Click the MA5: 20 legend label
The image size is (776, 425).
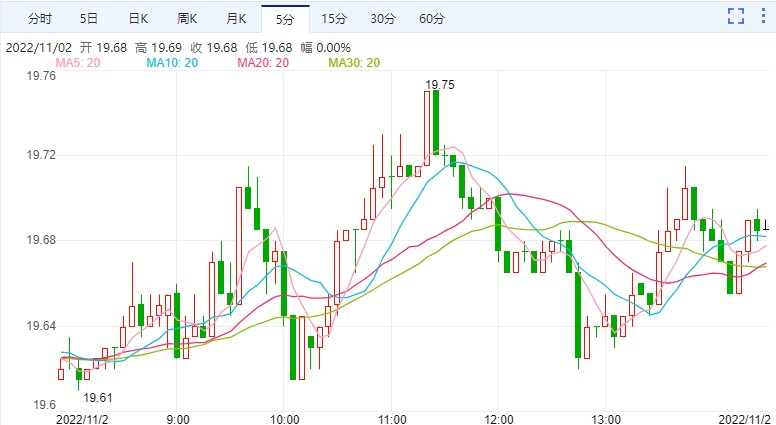click(x=77, y=63)
